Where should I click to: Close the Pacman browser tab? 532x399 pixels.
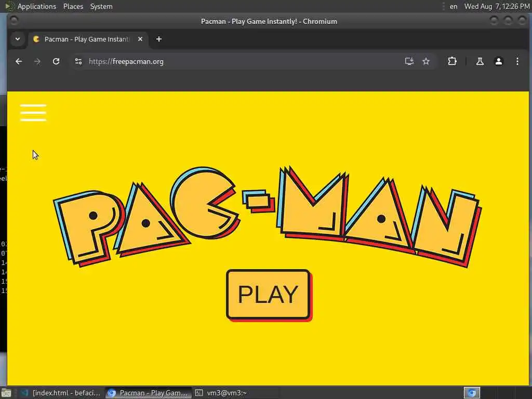140,39
